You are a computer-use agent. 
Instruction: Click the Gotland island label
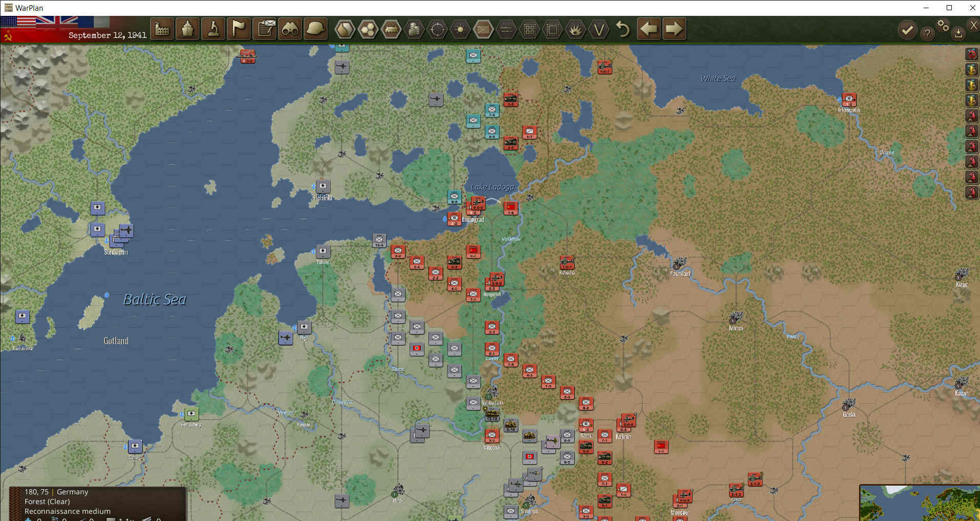[116, 341]
